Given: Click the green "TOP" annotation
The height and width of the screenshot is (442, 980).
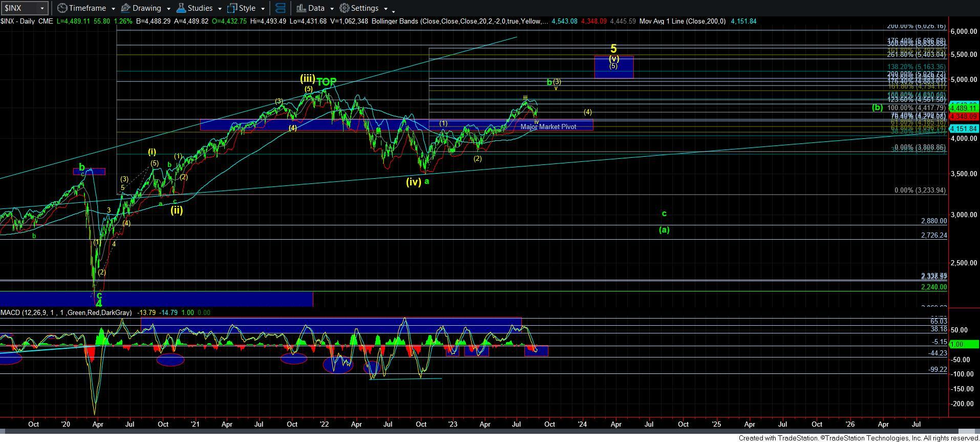Looking at the screenshot, I should tap(326, 81).
